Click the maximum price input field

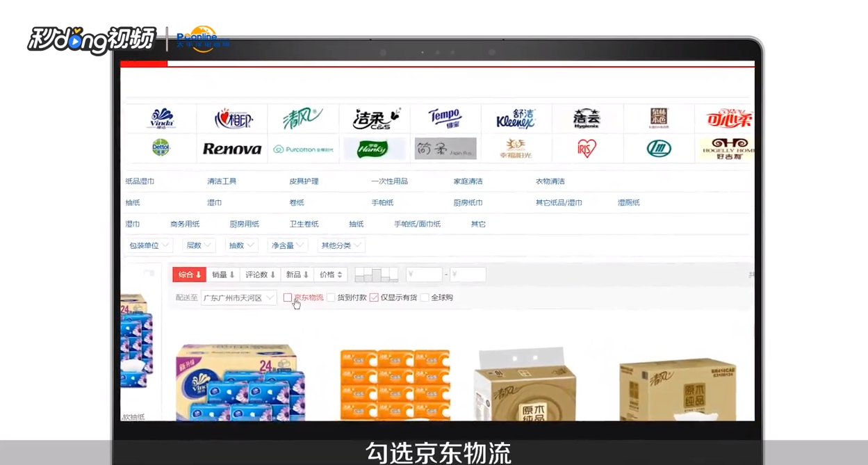coord(468,275)
